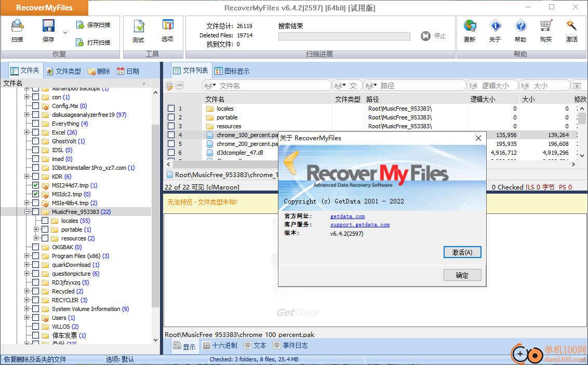Click the 激活(A) button in About dialog
Image resolution: width=588 pixels, height=365 pixels.
point(462,252)
